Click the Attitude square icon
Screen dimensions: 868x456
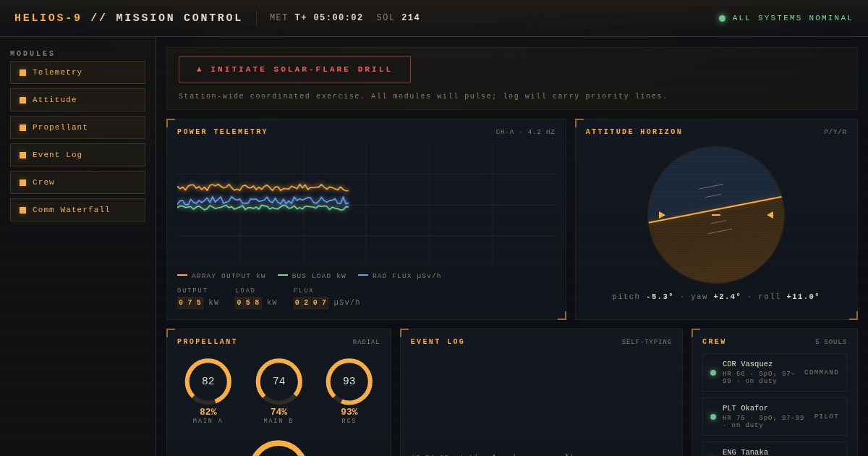22,100
